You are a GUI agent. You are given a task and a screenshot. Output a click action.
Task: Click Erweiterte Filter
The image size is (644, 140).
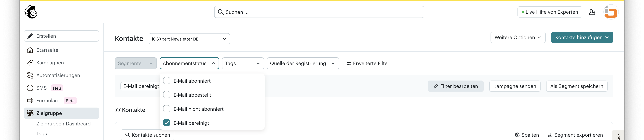coord(368,63)
